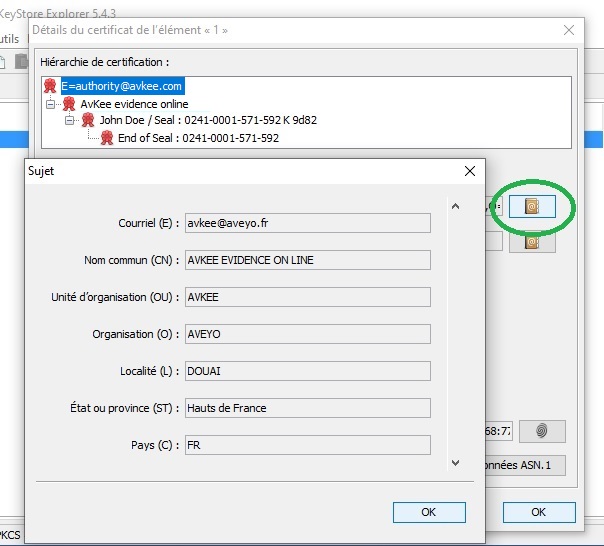The height and width of the screenshot is (546, 604).
Task: Select John Doe / Seal : 0241-0001-571-592 K 9d82
Action: [x=208, y=120]
